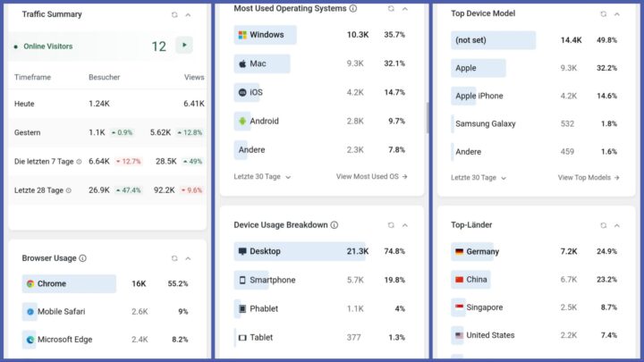Image resolution: width=644 pixels, height=362 pixels.
Task: Refresh the Traffic Summary widget
Action: pos(174,14)
